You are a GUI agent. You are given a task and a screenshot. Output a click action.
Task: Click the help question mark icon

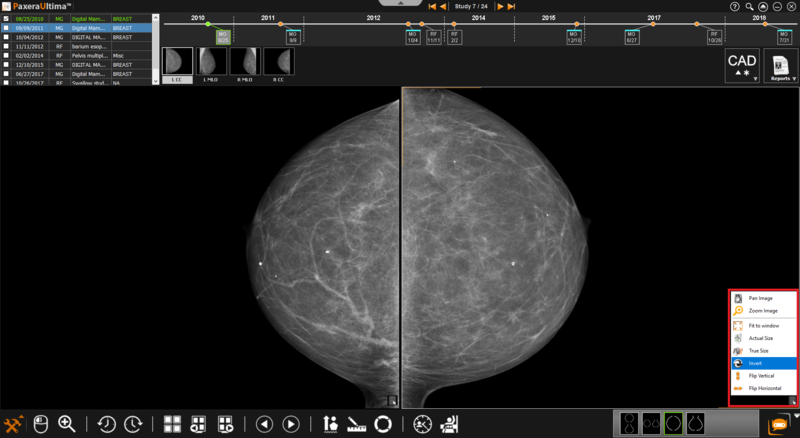(735, 6)
